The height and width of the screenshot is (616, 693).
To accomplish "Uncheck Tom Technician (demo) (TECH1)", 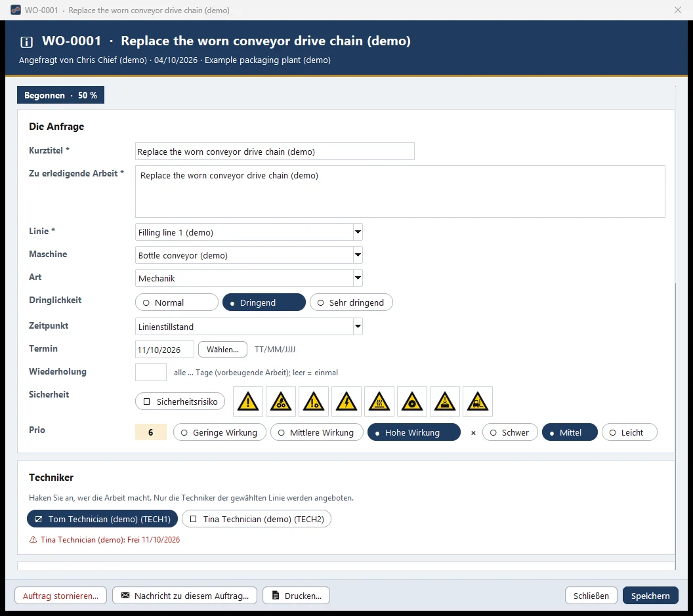I will pyautogui.click(x=102, y=519).
